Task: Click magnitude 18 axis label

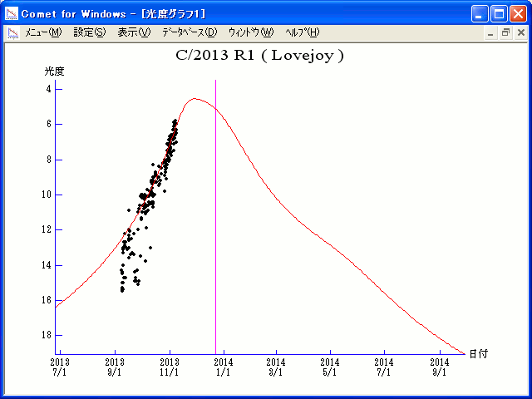Action: point(47,335)
